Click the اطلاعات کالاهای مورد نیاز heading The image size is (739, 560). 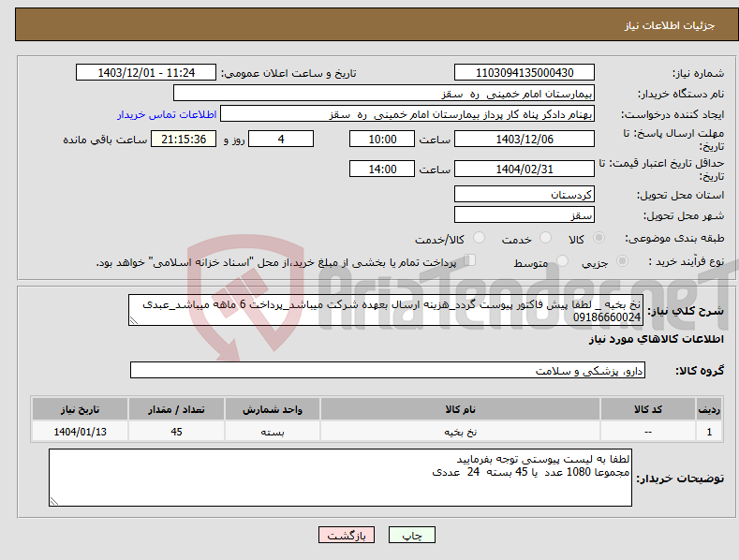click(656, 339)
